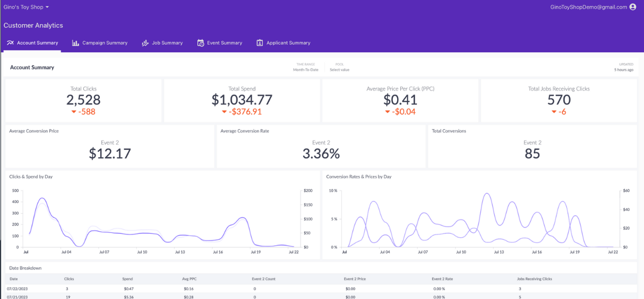This screenshot has width=644, height=299.
Task: Click the Applicant Summary icon
Action: (x=260, y=43)
